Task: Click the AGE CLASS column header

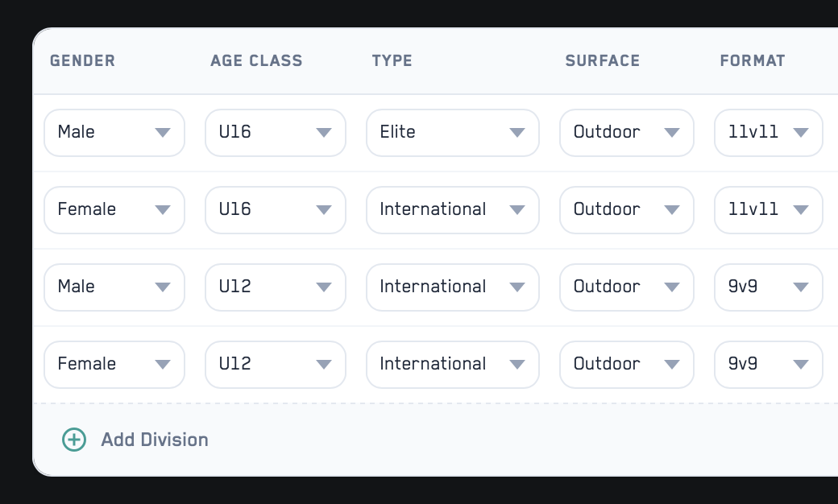Action: tap(256, 61)
